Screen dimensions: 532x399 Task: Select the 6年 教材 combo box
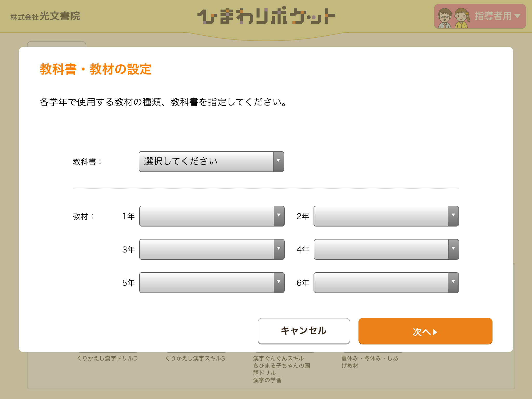[386, 283]
